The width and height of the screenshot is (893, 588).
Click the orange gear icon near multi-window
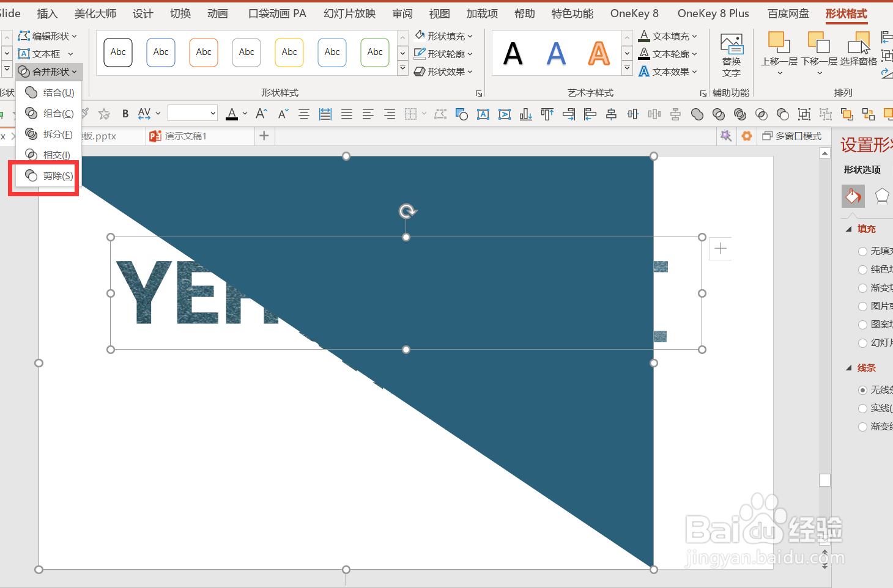pos(747,136)
